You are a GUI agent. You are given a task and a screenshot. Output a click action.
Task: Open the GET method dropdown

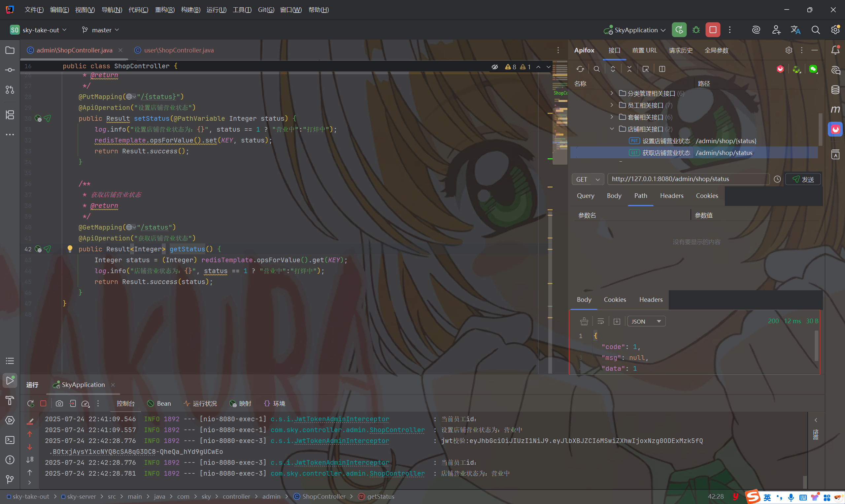coord(588,179)
